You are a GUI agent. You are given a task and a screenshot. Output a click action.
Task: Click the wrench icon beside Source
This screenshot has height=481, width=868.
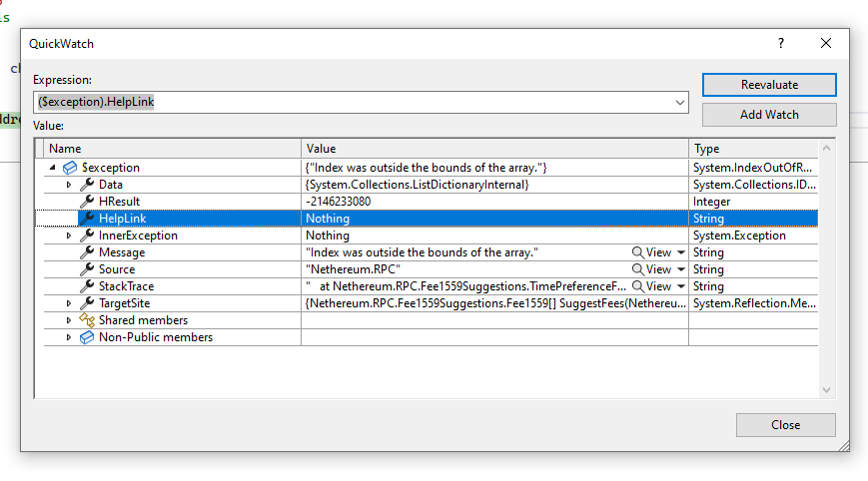point(87,269)
